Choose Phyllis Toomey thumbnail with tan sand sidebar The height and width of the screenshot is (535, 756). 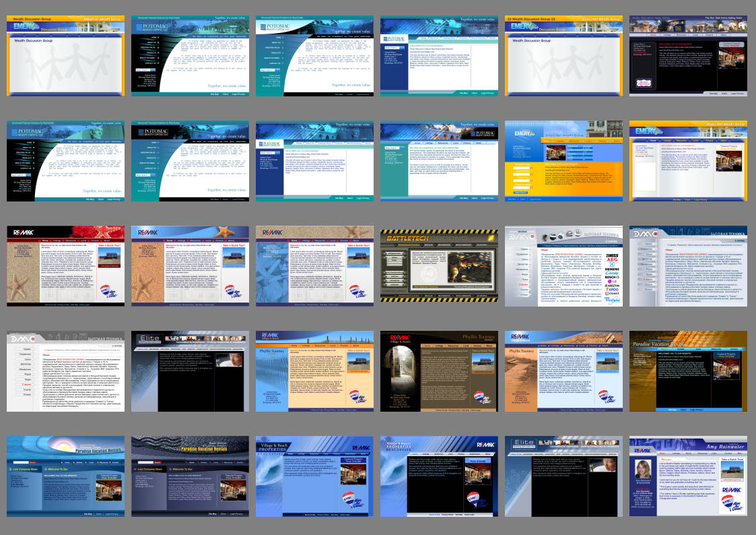(x=563, y=371)
